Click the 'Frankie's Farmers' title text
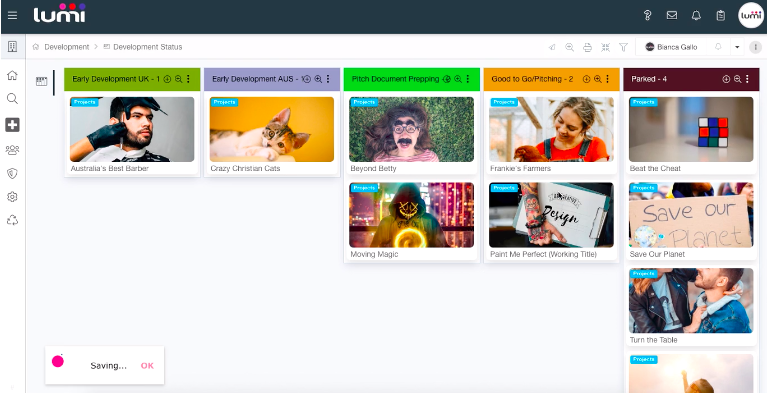768x404 pixels. coord(520,168)
